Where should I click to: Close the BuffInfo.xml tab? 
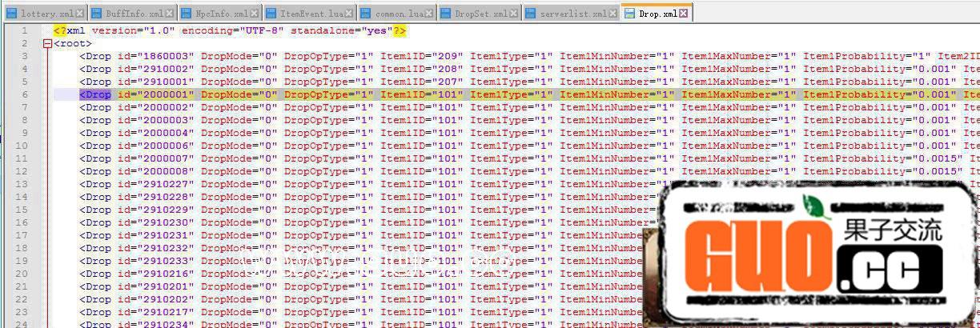[x=168, y=14]
